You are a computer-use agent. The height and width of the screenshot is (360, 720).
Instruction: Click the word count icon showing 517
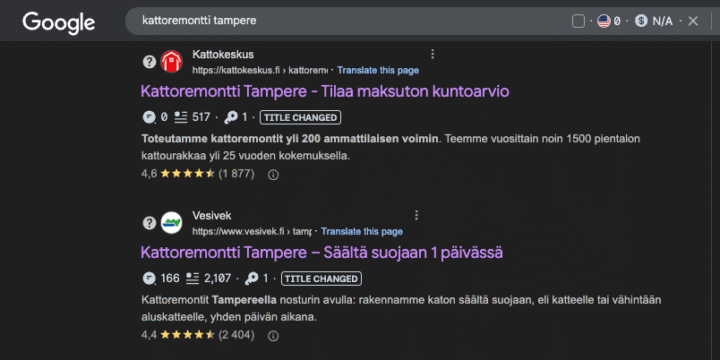click(x=181, y=118)
